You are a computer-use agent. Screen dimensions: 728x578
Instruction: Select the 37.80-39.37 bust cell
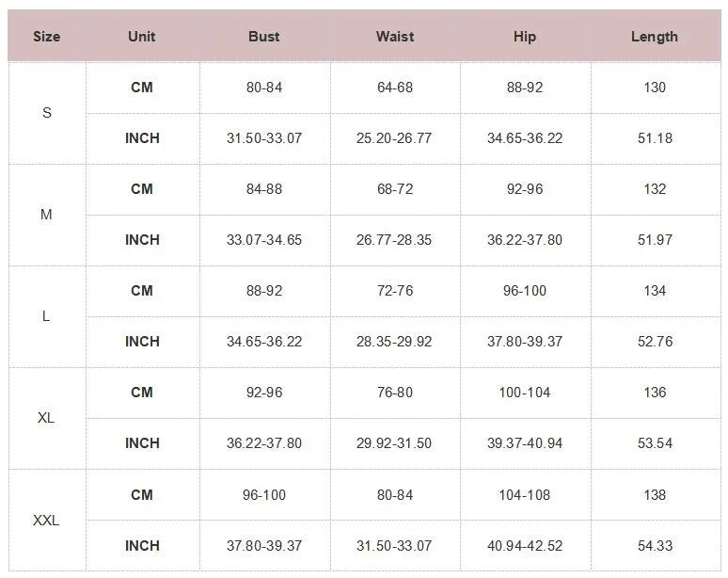pyautogui.click(x=264, y=546)
